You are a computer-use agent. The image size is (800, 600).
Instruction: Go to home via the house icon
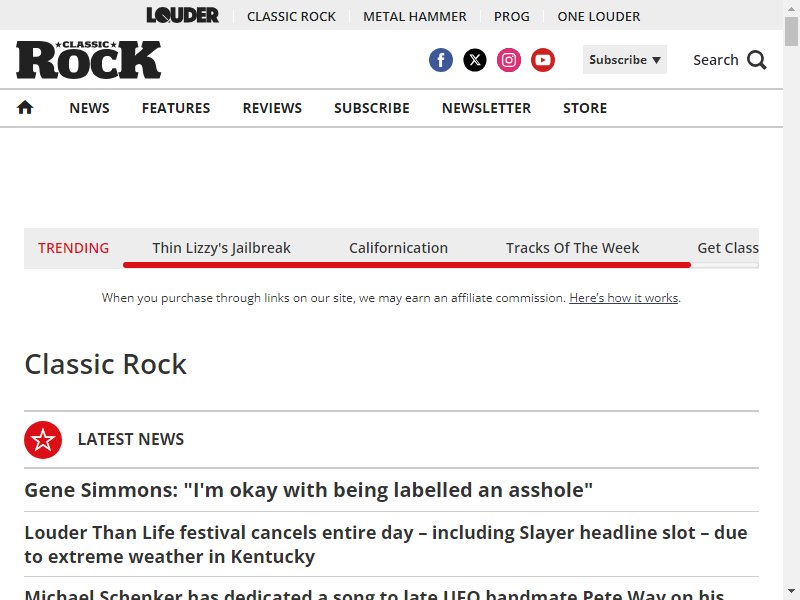pyautogui.click(x=25, y=108)
